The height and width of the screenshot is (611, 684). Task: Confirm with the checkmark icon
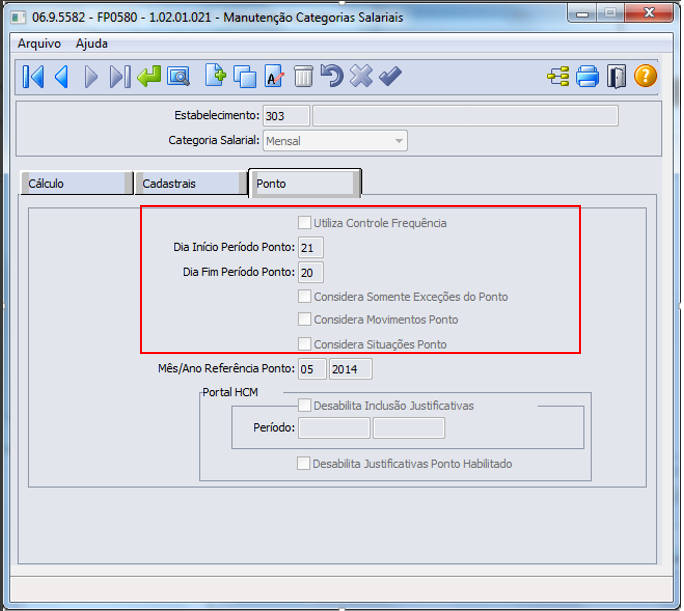390,76
